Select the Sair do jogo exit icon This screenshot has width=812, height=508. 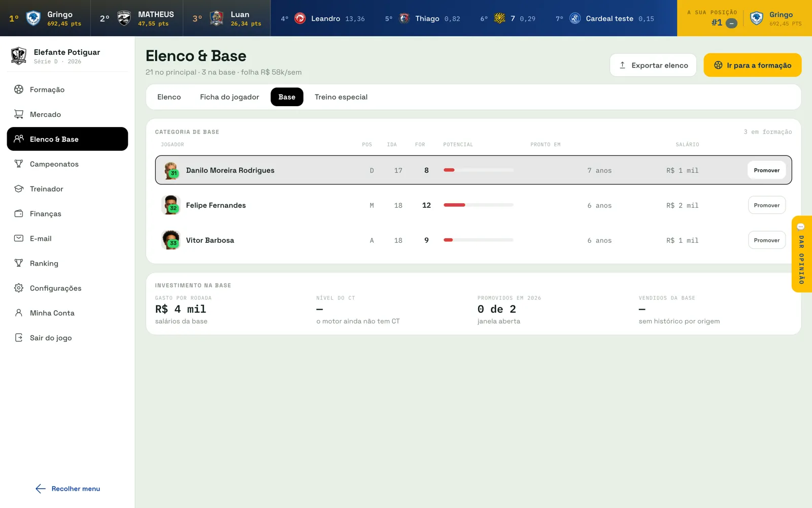[19, 338]
